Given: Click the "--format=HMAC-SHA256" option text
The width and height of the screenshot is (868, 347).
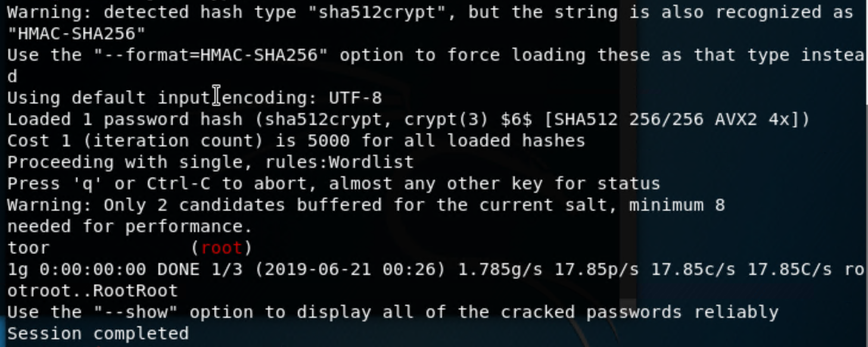Looking at the screenshot, I should (x=216, y=55).
